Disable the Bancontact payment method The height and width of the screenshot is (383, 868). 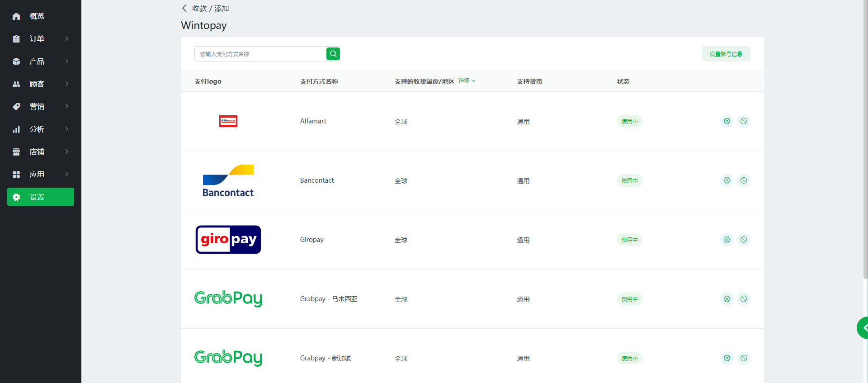coord(744,180)
